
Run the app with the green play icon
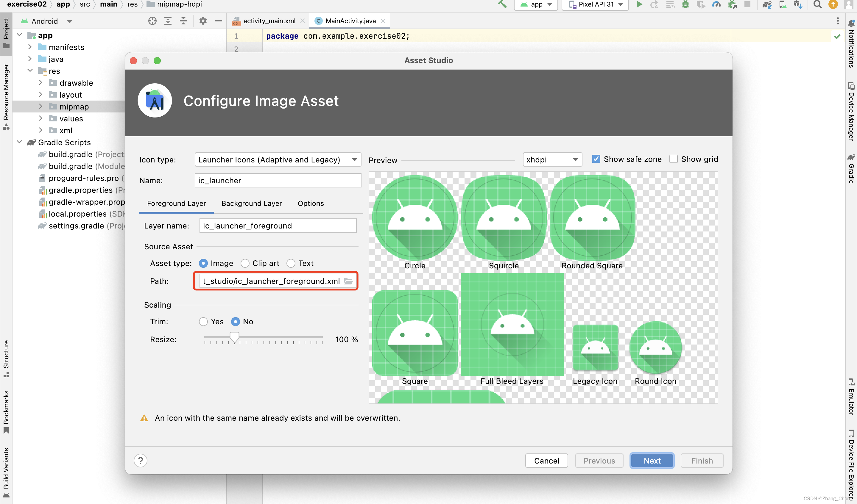639,4
